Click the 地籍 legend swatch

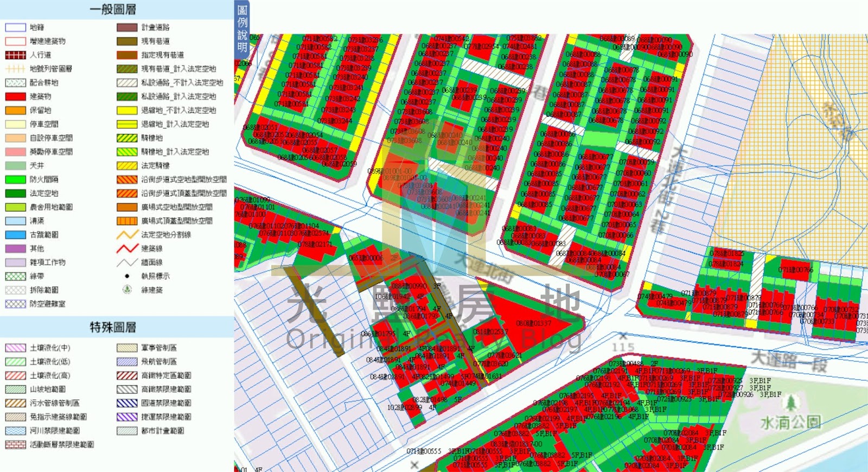[x=15, y=27]
